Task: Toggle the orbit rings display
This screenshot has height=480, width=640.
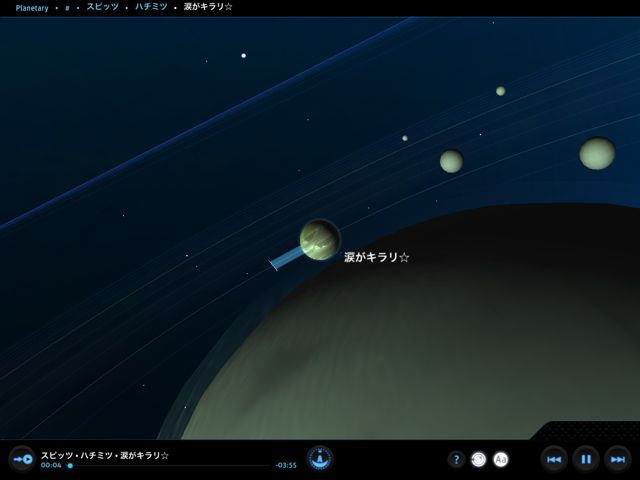Action: 479,460
